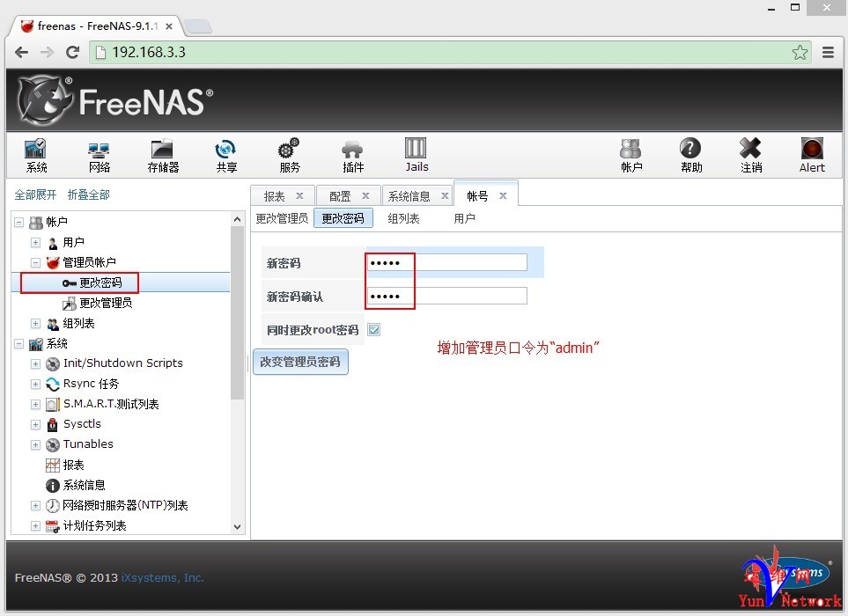This screenshot has height=616, width=848.
Task: Open the 系统 toolbar icon
Action: 36,155
